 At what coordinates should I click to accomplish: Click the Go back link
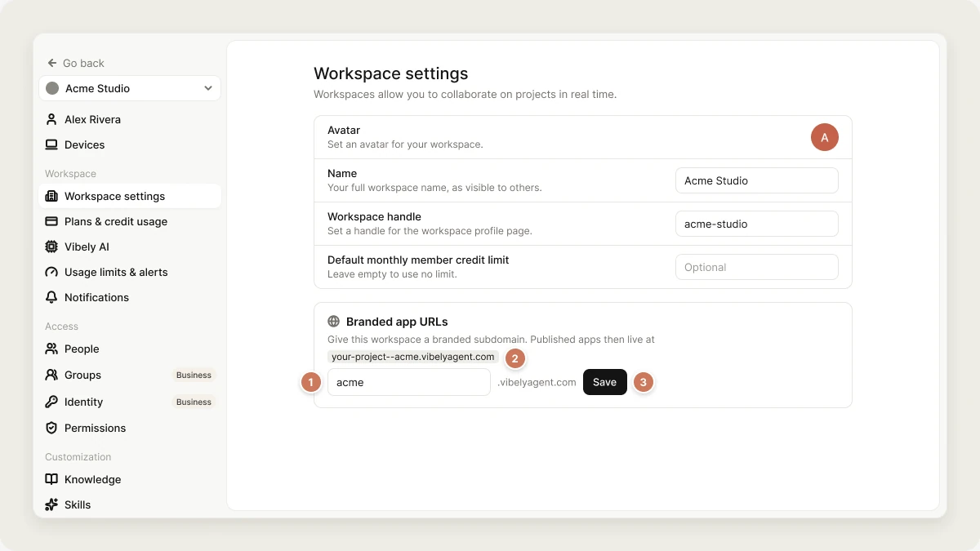[x=76, y=63]
